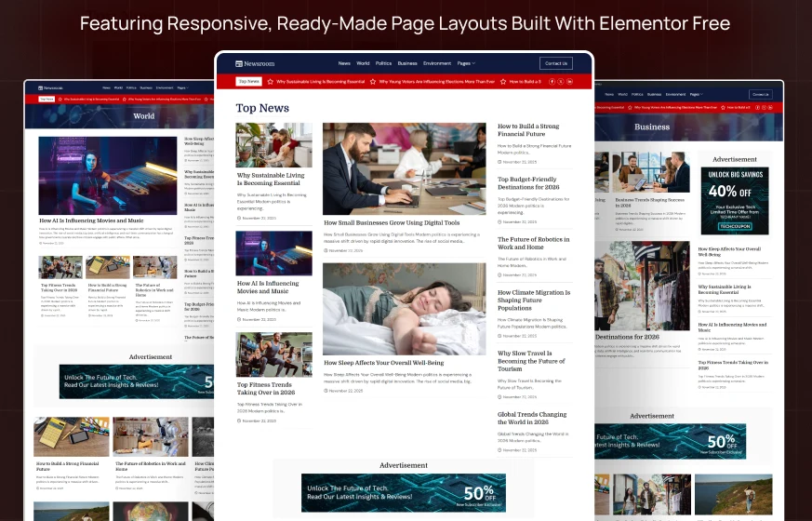Click Contact Us on the Business page

click(761, 94)
